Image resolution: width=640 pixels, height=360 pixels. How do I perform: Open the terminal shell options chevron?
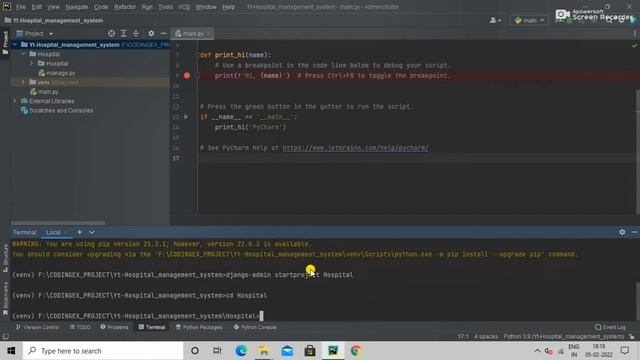point(92,232)
